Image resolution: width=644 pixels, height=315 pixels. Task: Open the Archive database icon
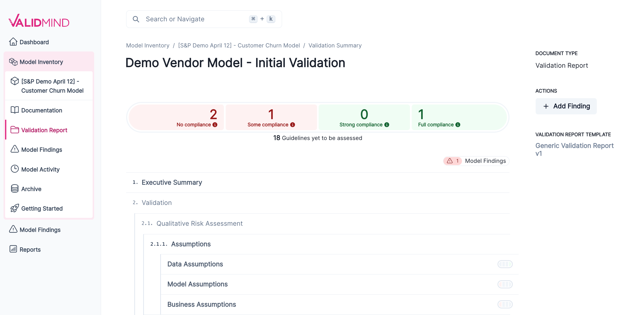tap(14, 189)
